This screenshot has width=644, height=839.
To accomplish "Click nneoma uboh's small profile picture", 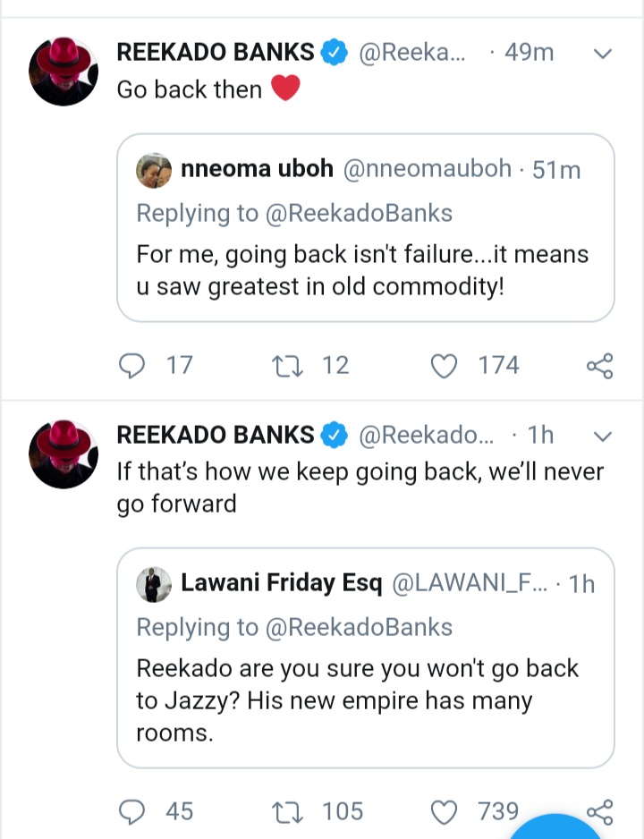I will 153,169.
